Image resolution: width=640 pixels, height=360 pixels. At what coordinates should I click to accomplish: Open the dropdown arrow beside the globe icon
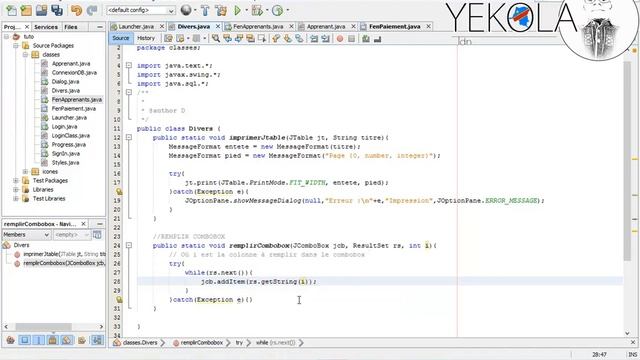coord(195,10)
